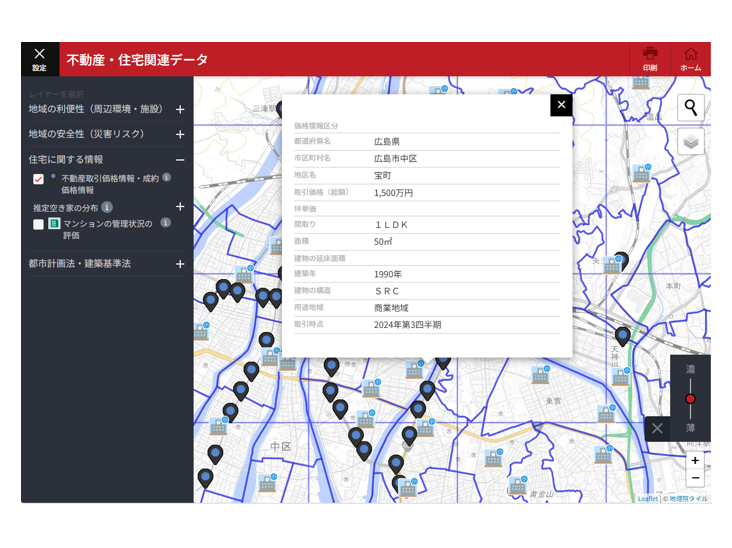This screenshot has width=732, height=548.
Task: Uncheck 不動産取引価格情報・成約価格情報 checkbox
Action: click(39, 179)
